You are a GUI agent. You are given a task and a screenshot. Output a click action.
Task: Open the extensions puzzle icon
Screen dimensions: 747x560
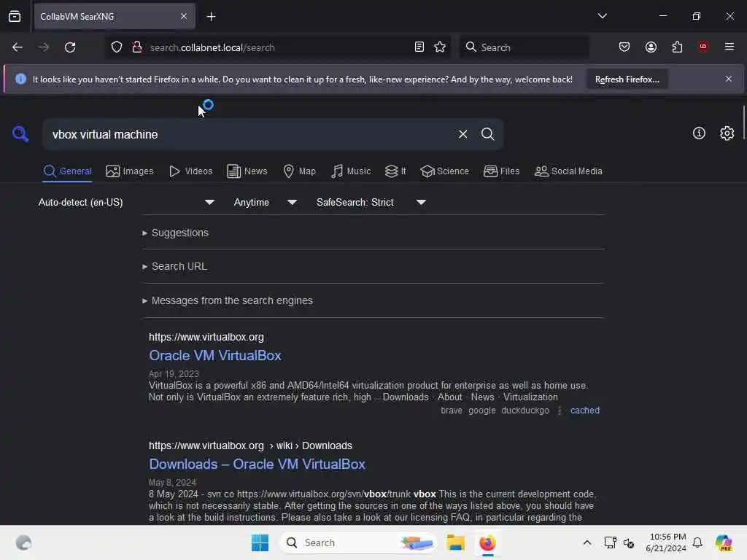[678, 47]
